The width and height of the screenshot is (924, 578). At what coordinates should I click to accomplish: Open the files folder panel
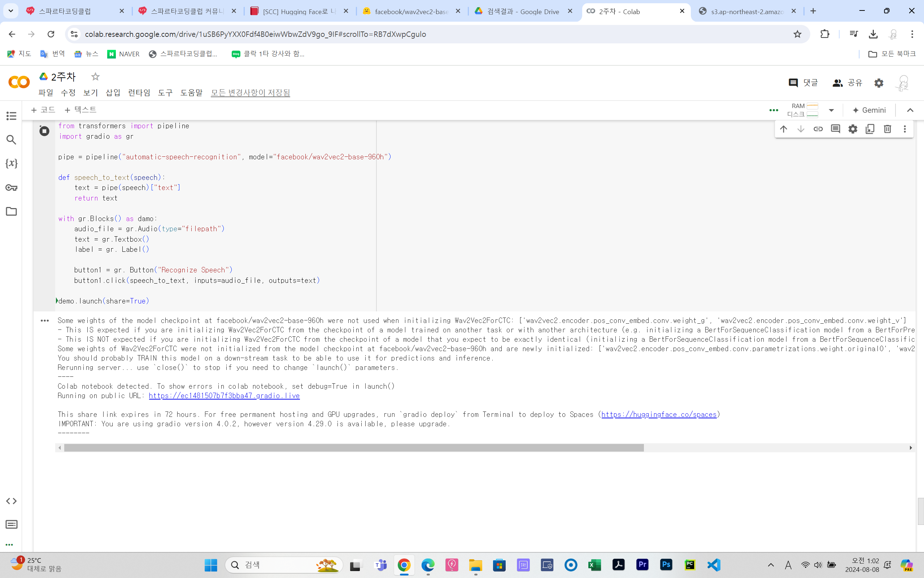[12, 211]
